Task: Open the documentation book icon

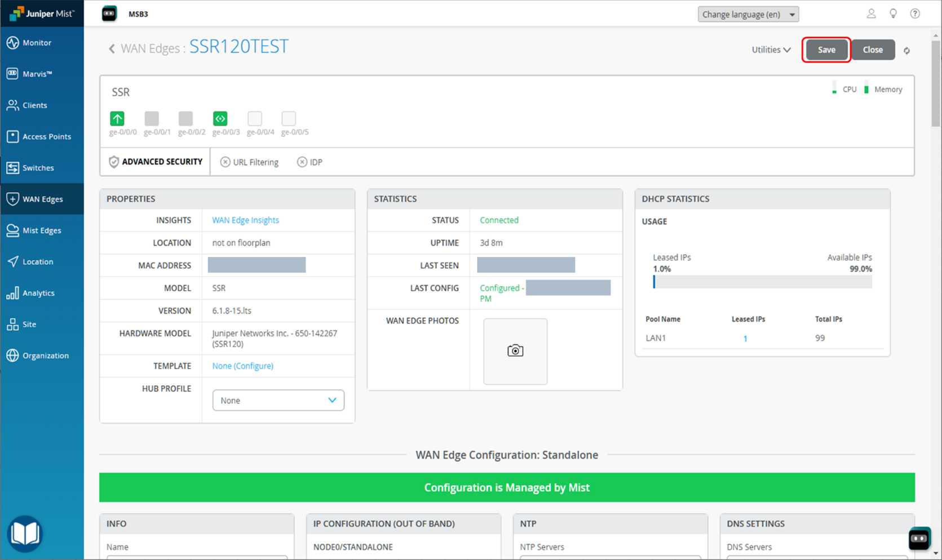Action: (25, 534)
